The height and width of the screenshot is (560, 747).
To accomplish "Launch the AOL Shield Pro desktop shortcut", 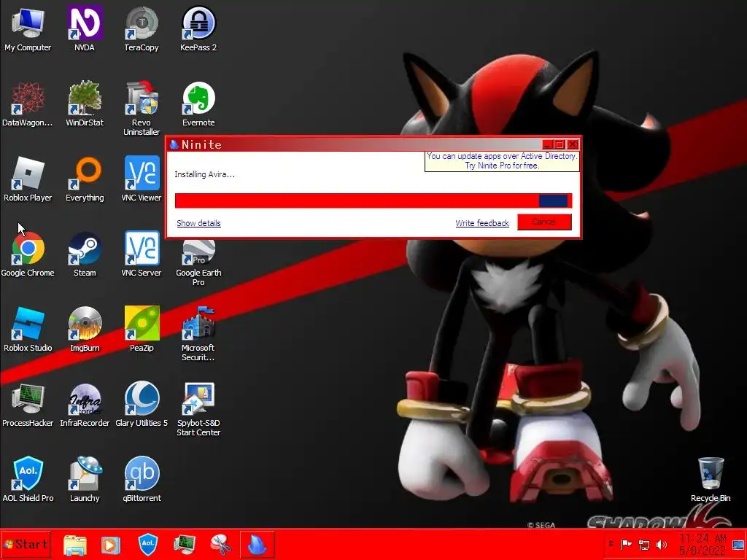I will tap(28, 480).
